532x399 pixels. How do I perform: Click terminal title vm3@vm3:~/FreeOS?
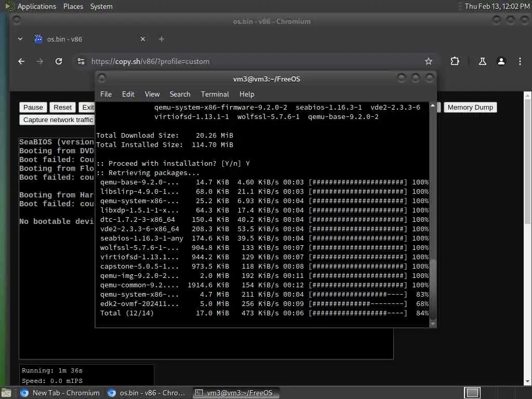click(x=267, y=79)
